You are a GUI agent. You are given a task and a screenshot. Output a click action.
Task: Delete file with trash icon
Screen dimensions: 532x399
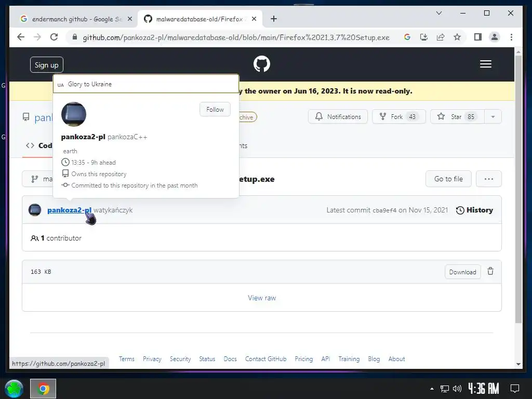[490, 271]
